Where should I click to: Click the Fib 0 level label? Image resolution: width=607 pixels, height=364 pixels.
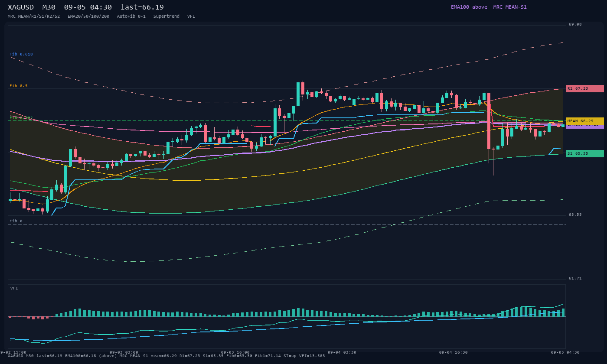click(16, 221)
